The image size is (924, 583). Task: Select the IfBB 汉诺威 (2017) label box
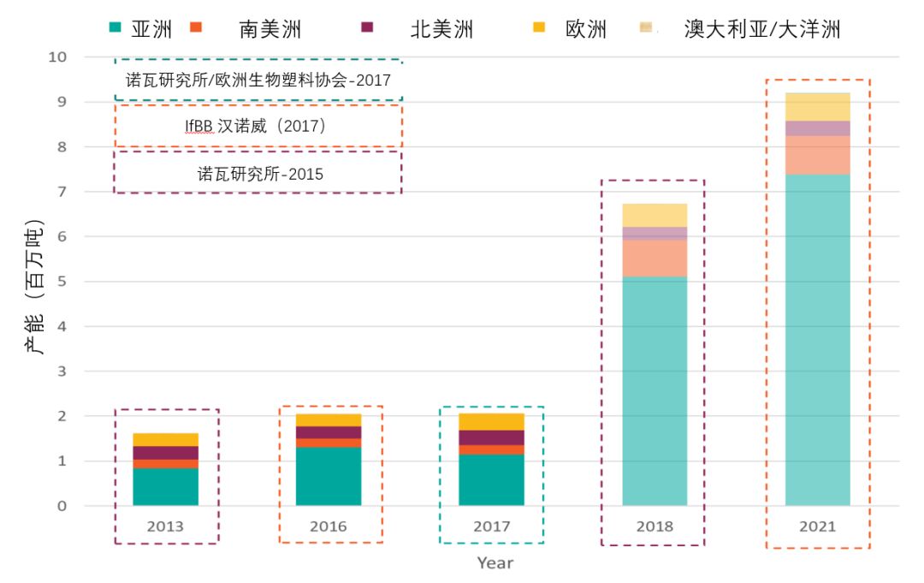[x=258, y=126]
